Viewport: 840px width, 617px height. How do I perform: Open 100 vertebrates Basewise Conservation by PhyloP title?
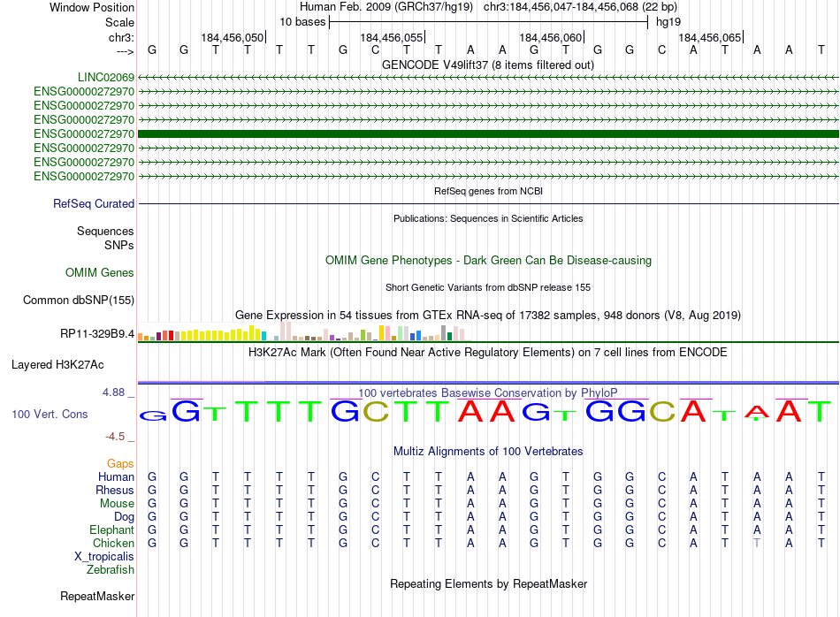click(x=488, y=393)
